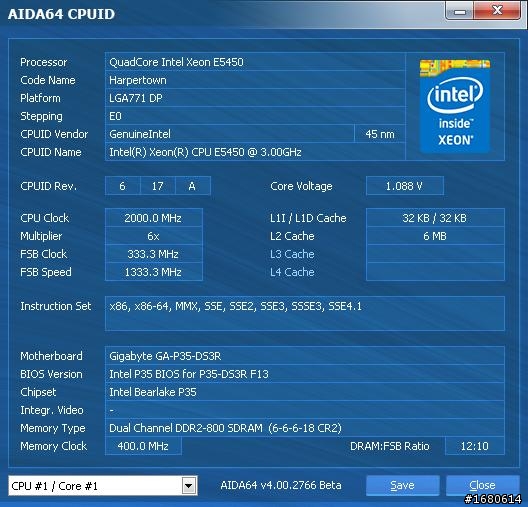Viewport: 528px width, 507px height.
Task: Click the DRAM:FSB Ratio label
Action: click(x=390, y=446)
